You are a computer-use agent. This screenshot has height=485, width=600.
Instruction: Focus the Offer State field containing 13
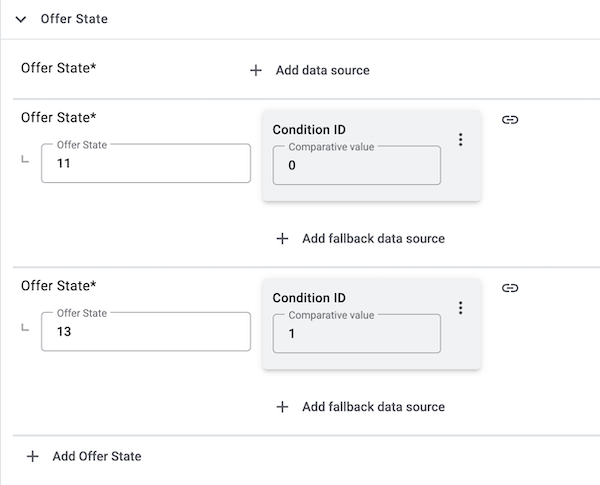145,332
